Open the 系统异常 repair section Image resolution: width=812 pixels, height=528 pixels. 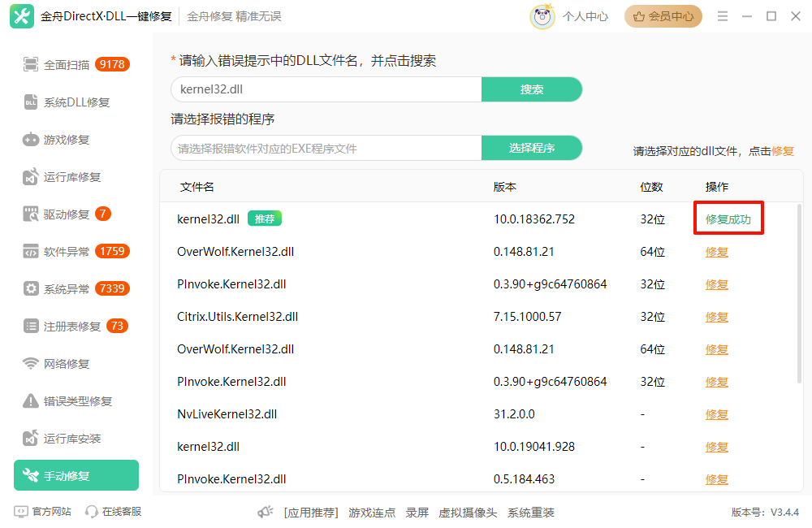65,288
